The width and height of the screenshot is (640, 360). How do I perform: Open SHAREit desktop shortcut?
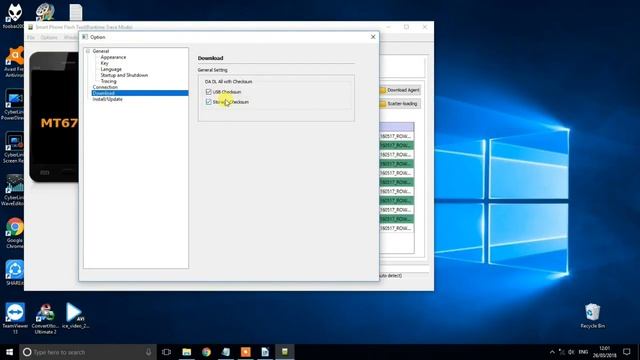(15, 273)
